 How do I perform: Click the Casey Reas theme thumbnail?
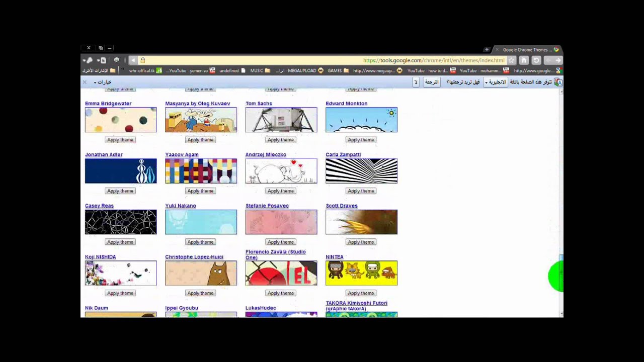121,222
